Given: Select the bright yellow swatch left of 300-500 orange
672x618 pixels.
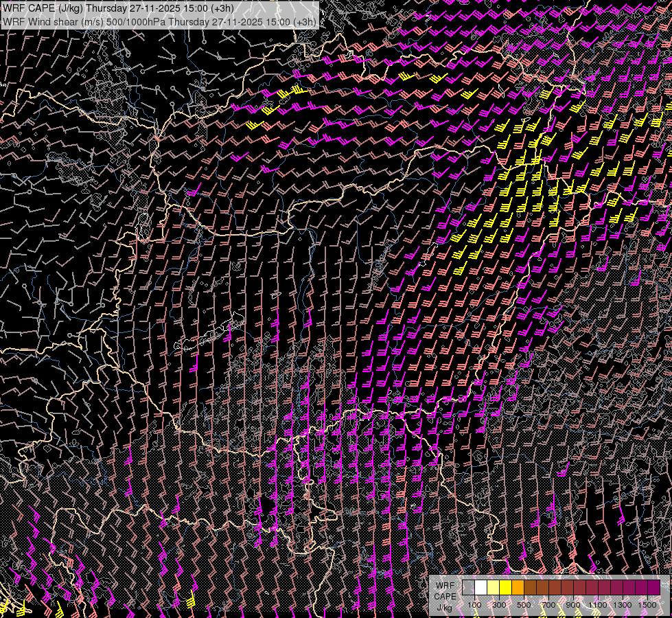Looking at the screenshot, I should click(x=505, y=587).
